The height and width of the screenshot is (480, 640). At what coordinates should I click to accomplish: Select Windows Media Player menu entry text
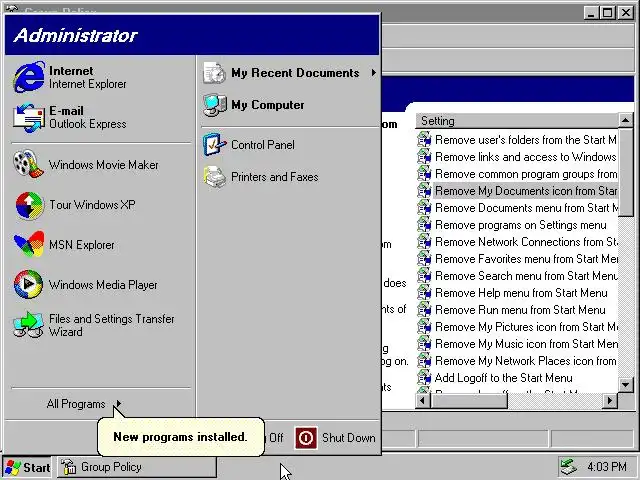point(103,285)
